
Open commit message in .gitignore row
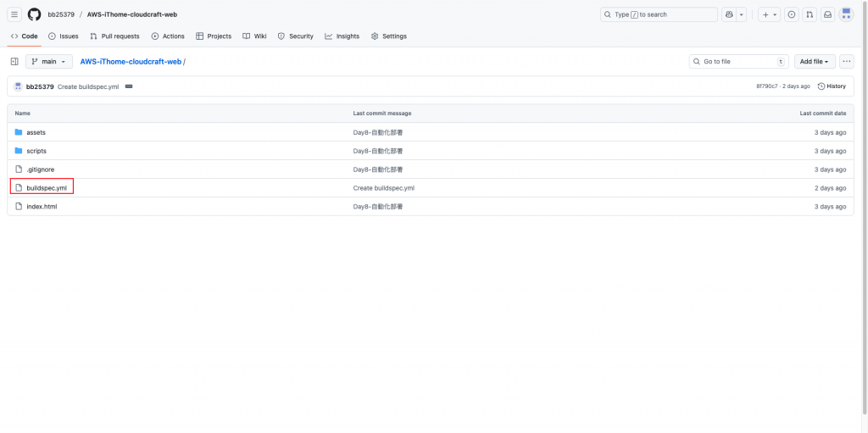(377, 169)
